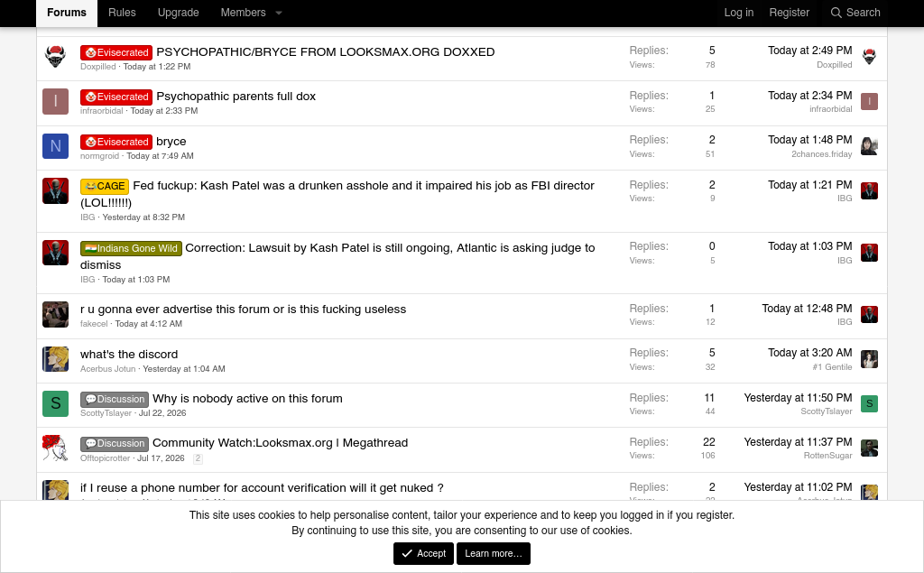Click normgroid's blue 'N' avatar
This screenshot has height=573, width=924.
[x=55, y=146]
